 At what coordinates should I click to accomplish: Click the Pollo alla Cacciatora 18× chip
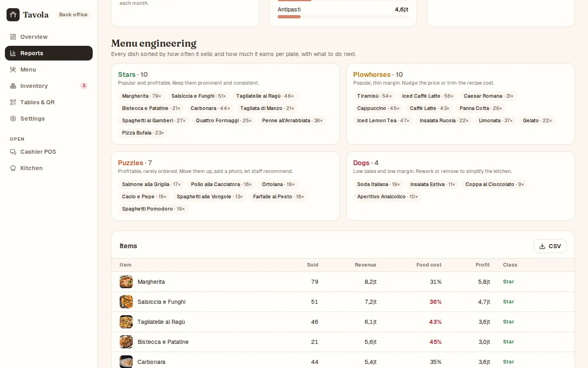pyautogui.click(x=221, y=184)
